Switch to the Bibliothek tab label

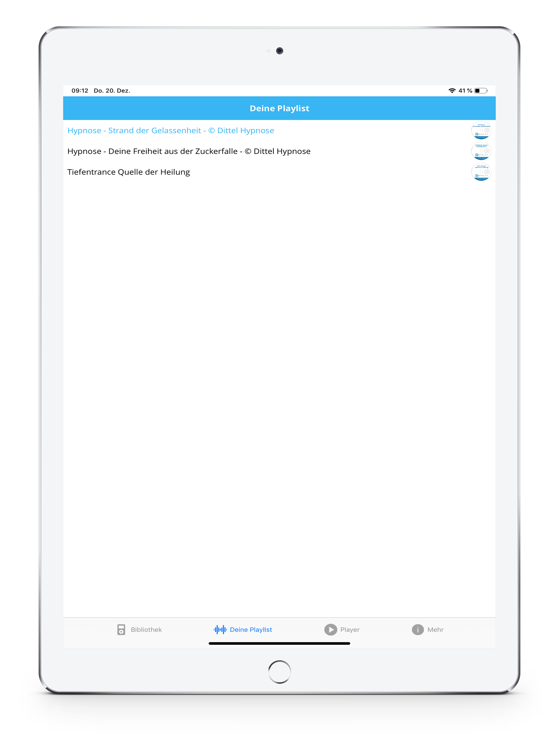(146, 629)
